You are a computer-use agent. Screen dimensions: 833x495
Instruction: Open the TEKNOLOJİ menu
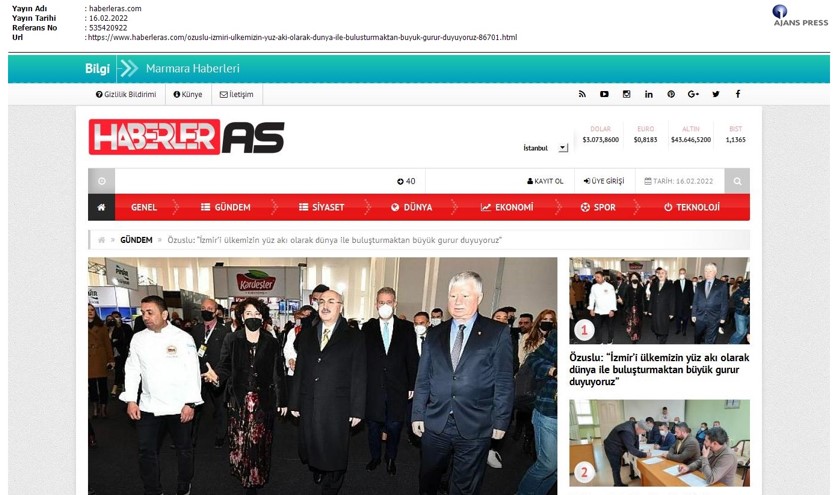692,207
